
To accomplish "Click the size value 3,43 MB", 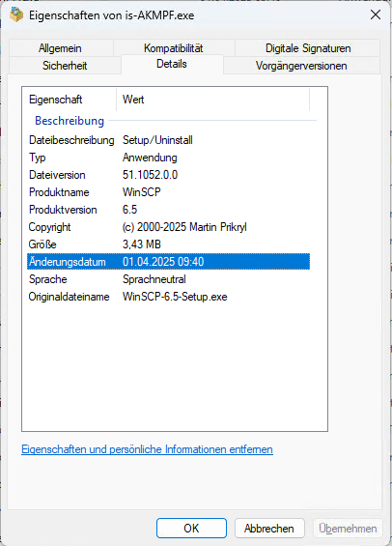I will click(x=142, y=244).
